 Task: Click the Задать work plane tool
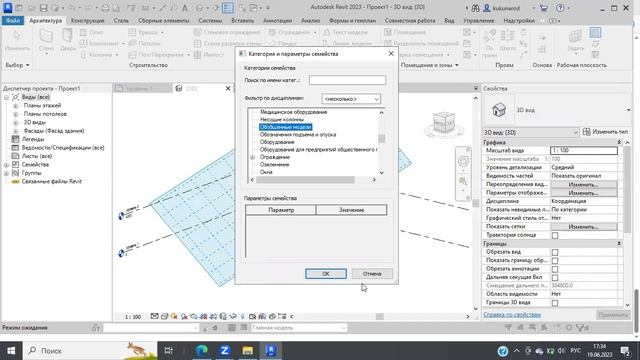[576, 41]
